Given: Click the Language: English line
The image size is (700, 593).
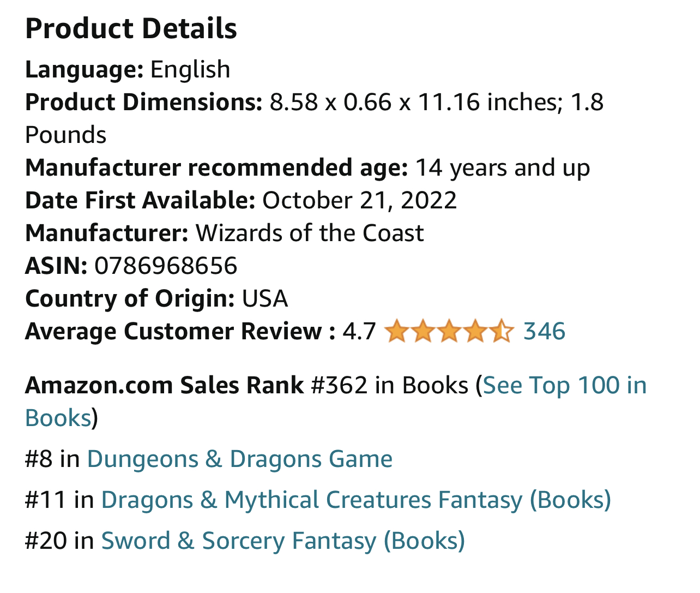Looking at the screenshot, I should (x=128, y=70).
